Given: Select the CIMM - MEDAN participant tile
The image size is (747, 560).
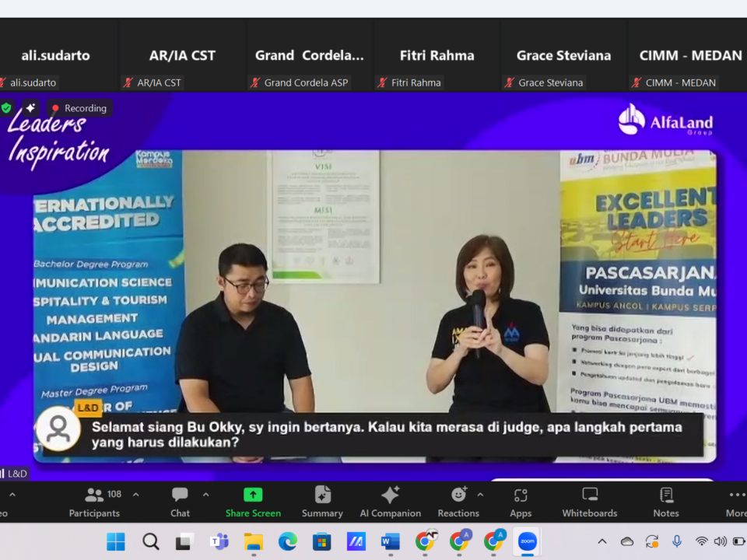Looking at the screenshot, I should (x=688, y=55).
